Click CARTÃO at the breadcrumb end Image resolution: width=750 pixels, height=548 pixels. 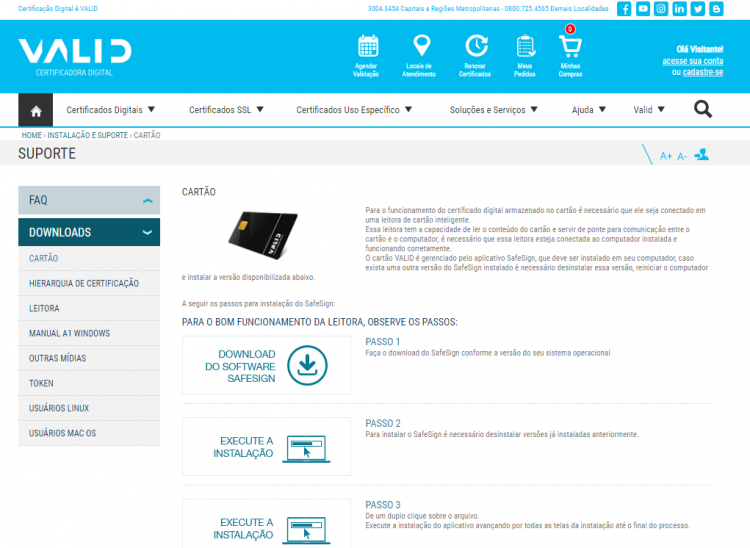pyautogui.click(x=147, y=135)
